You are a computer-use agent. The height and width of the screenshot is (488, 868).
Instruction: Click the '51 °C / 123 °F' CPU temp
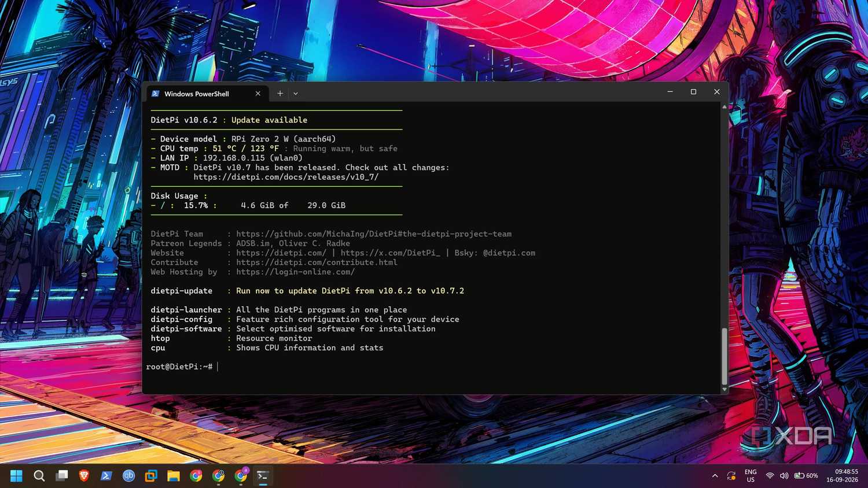click(x=246, y=149)
